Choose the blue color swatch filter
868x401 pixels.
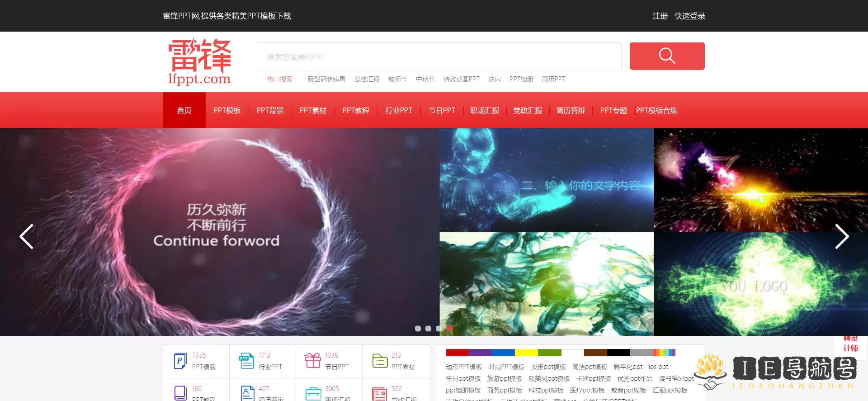pyautogui.click(x=503, y=353)
